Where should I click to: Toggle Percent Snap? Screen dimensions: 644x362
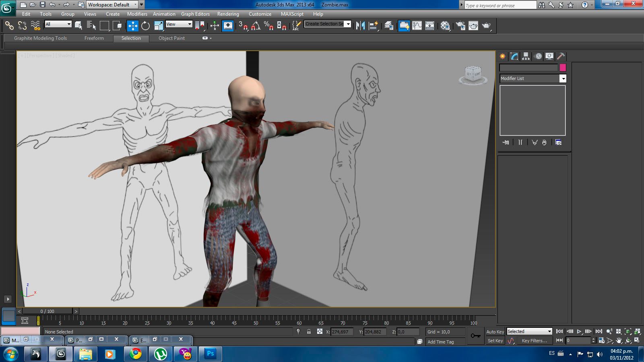pos(267,25)
